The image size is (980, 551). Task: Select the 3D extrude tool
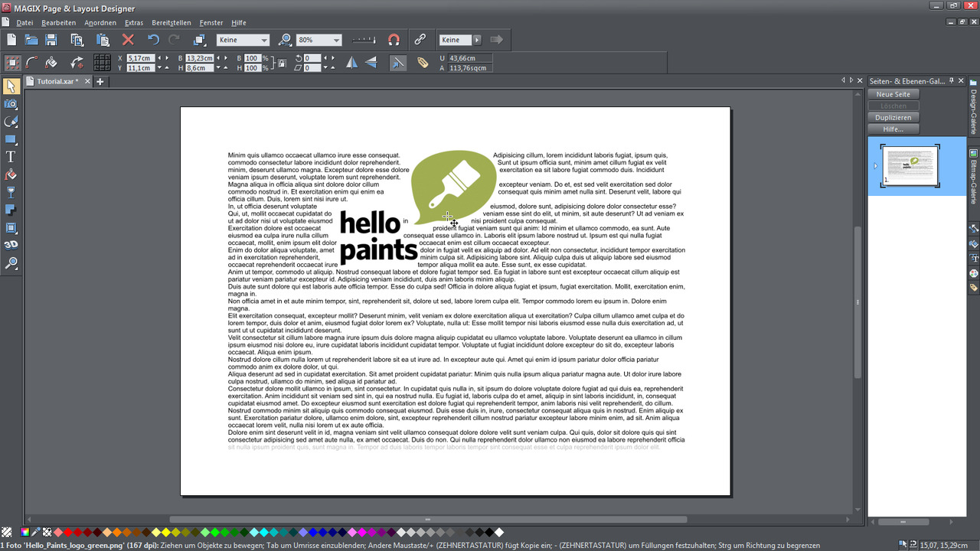[11, 245]
